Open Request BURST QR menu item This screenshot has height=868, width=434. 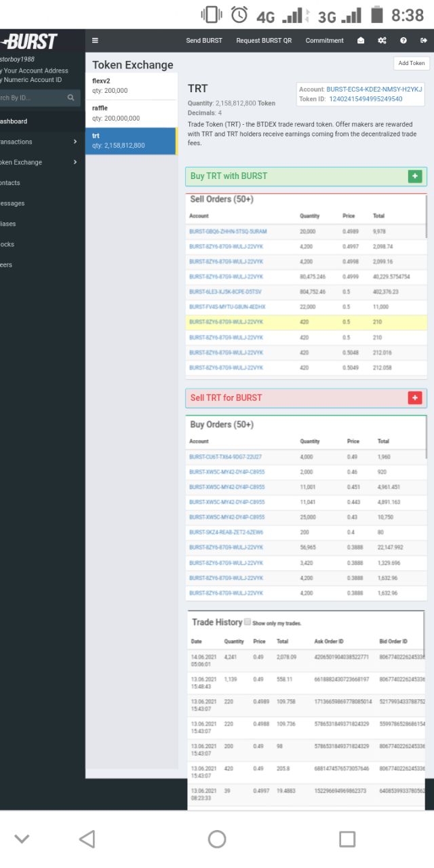tap(264, 41)
